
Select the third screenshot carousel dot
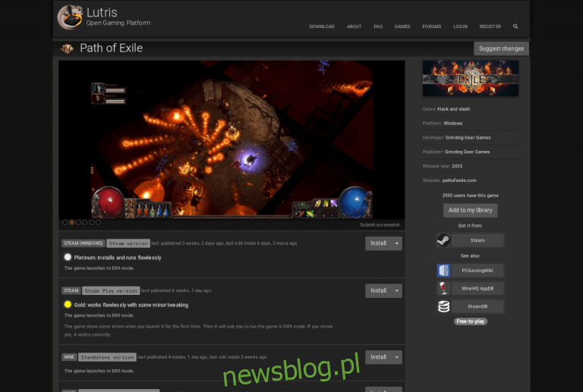(x=78, y=222)
